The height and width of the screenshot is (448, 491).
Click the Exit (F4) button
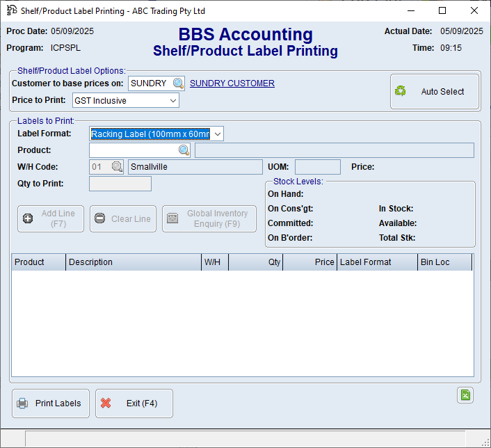point(134,403)
